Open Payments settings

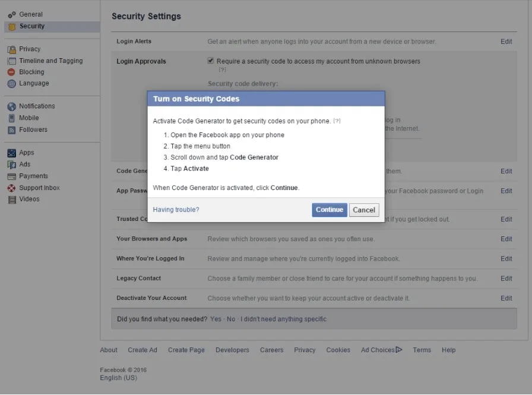click(x=34, y=176)
